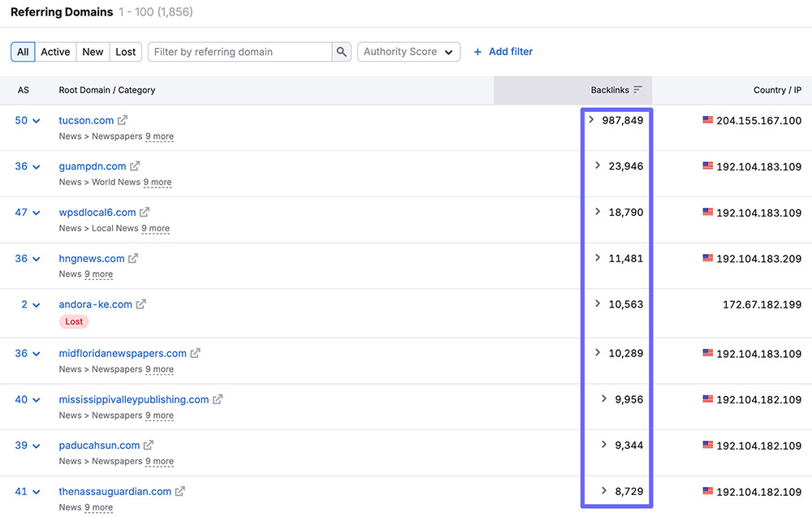Open the guampdn.com domain link
This screenshot has width=812, height=517.
(x=93, y=166)
